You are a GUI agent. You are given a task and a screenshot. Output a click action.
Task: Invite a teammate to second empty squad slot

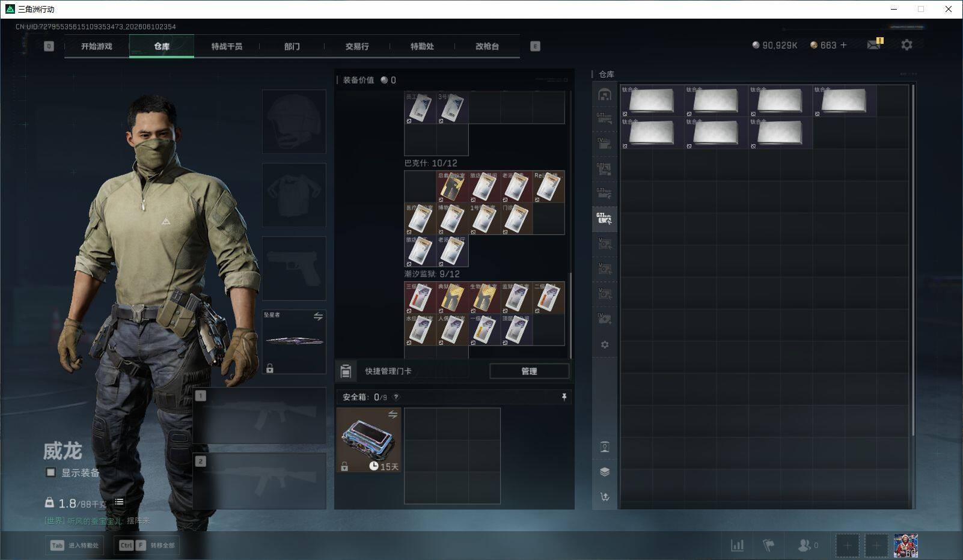876,546
